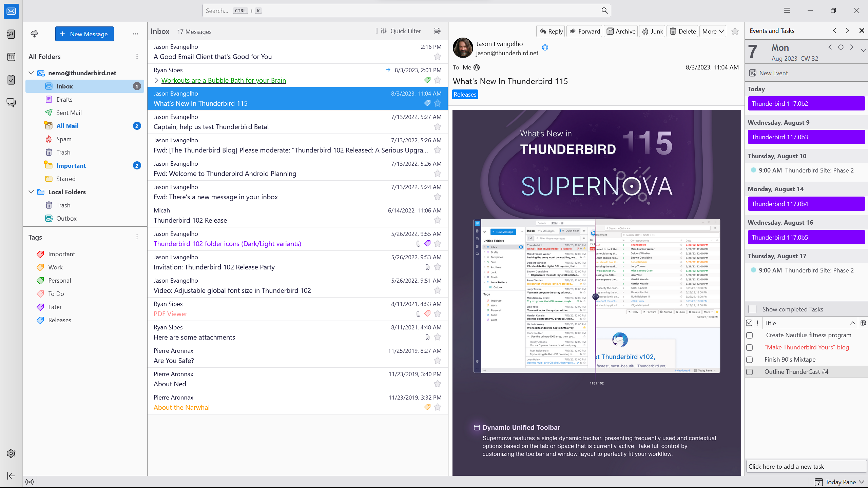Expand the nemo@thunderbird.net account tree
This screenshot has height=488, width=868.
tap(31, 73)
